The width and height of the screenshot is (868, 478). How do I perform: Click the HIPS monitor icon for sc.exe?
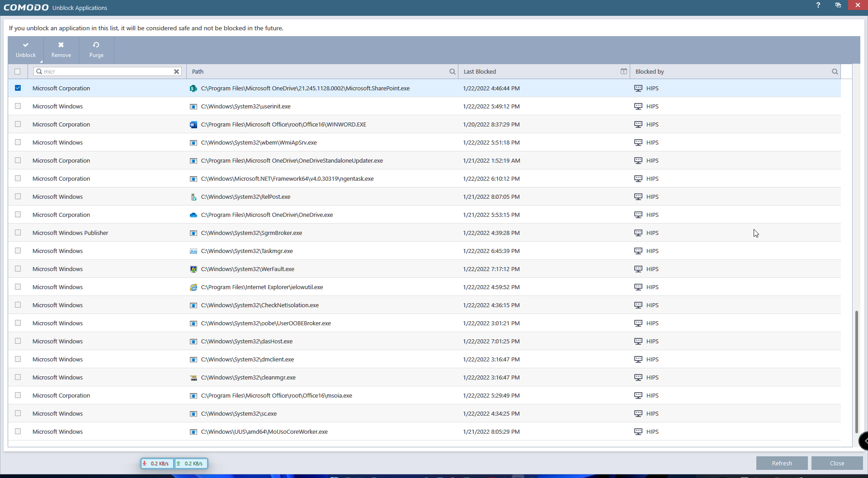point(638,414)
